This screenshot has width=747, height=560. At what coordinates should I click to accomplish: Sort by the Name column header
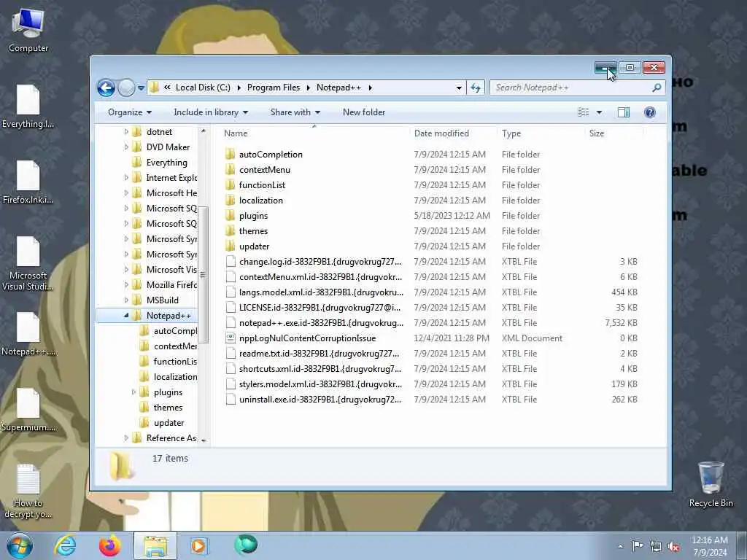[236, 133]
